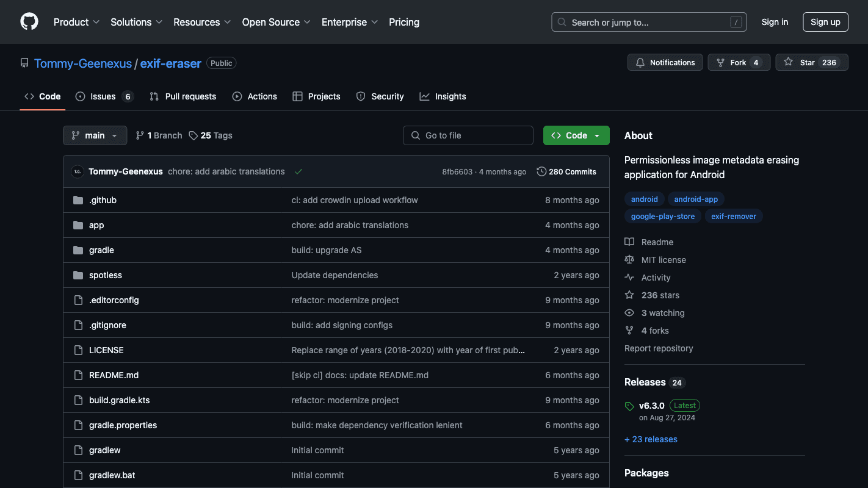Click the README.md file icon

(x=78, y=375)
